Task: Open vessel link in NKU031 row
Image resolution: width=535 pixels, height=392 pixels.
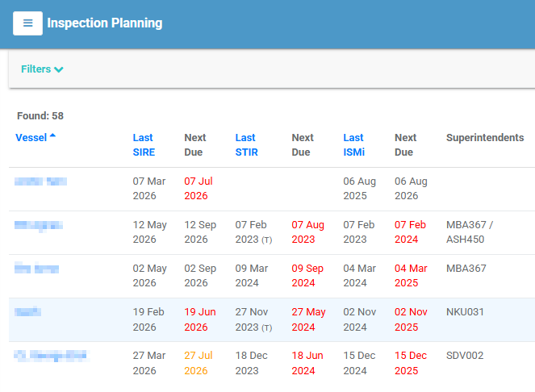Action: (x=27, y=312)
